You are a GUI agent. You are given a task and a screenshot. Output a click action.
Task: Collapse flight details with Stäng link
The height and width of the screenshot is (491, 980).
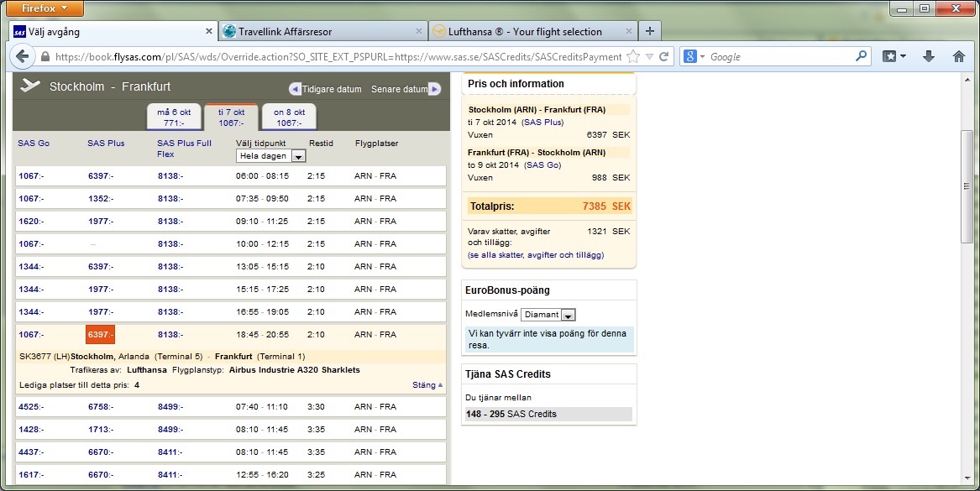427,384
